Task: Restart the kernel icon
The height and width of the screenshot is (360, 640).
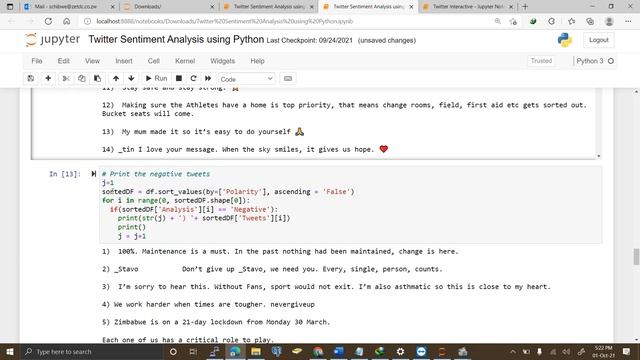Action: [193, 78]
